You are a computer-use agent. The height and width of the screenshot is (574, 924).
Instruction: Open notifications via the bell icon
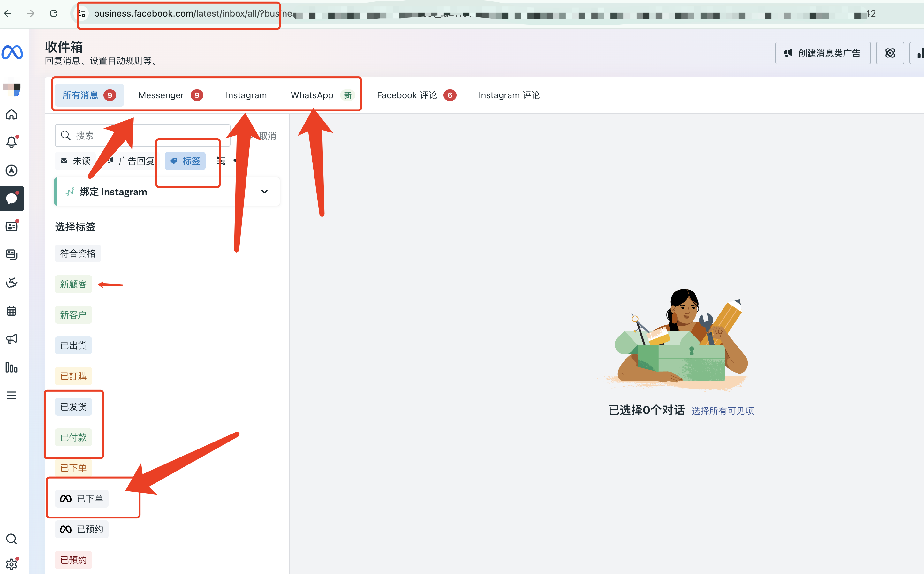point(12,142)
